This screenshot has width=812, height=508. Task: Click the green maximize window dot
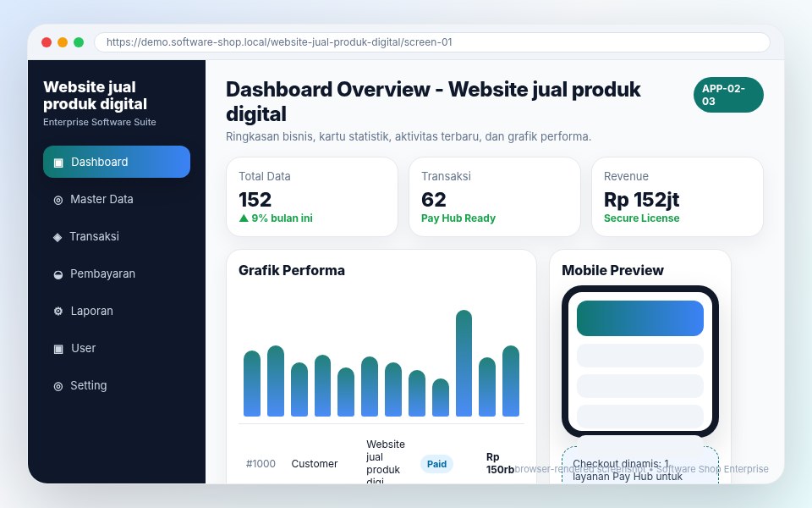(x=79, y=42)
